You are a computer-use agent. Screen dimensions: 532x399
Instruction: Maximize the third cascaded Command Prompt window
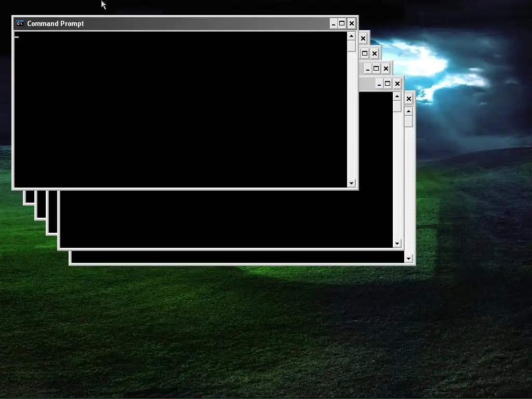tap(365, 54)
